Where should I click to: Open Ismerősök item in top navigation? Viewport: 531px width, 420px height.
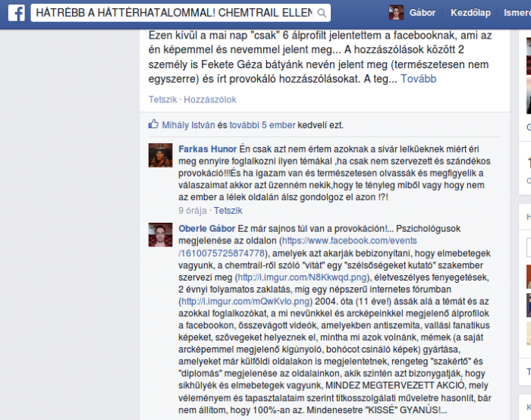click(517, 13)
